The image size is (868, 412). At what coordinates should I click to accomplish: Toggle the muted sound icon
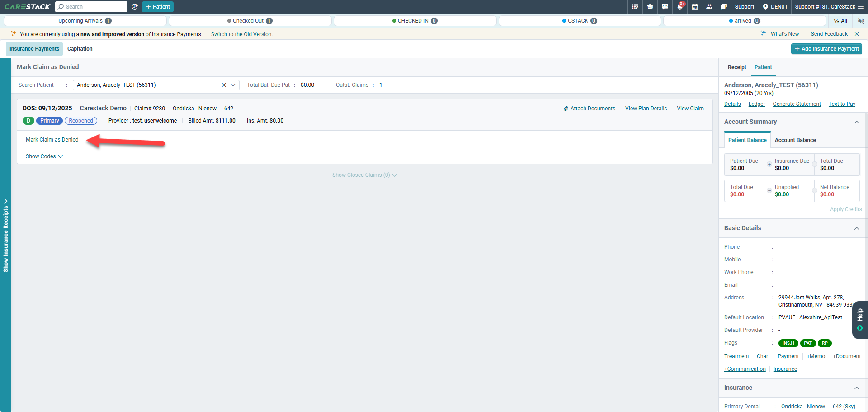click(861, 21)
